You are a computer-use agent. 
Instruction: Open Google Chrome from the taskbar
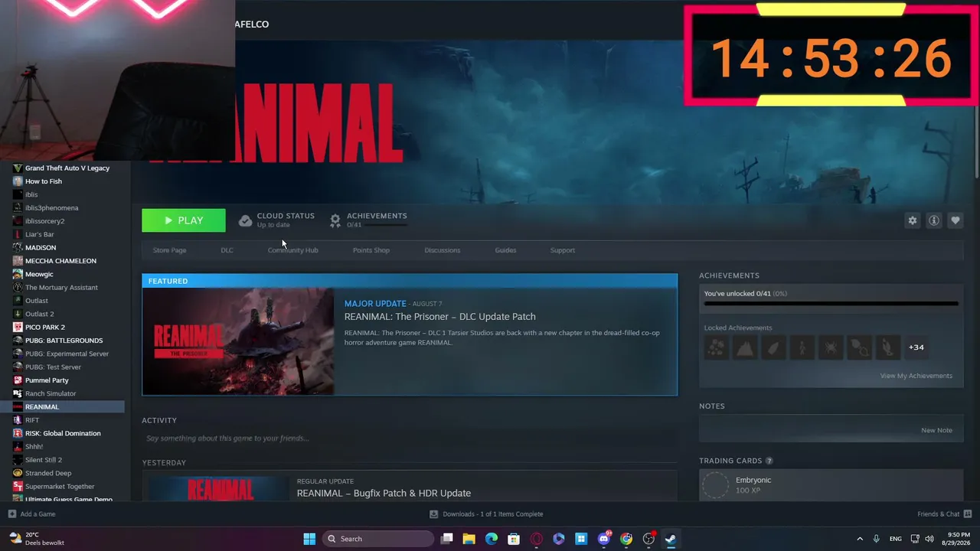click(x=626, y=539)
